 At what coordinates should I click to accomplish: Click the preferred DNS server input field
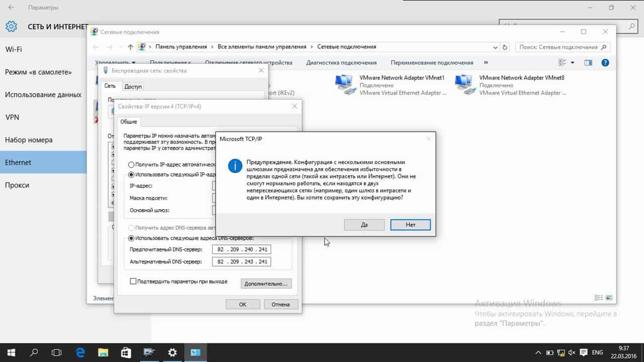coord(242,250)
